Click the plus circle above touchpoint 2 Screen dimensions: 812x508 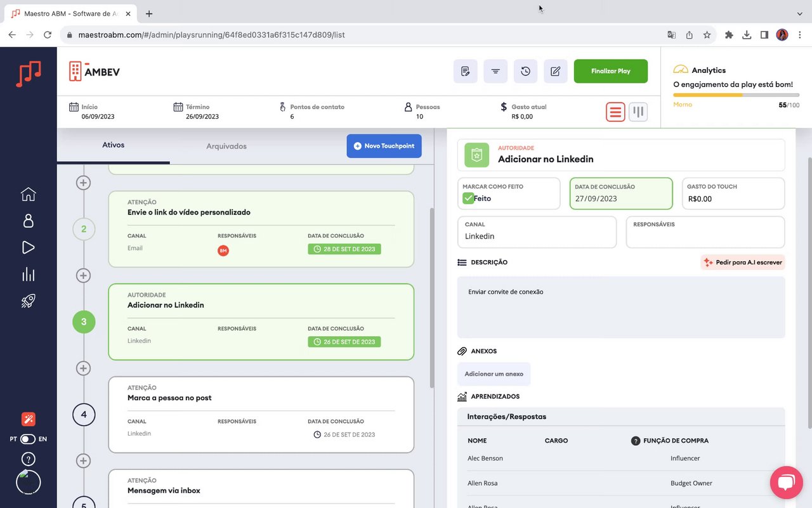point(83,183)
